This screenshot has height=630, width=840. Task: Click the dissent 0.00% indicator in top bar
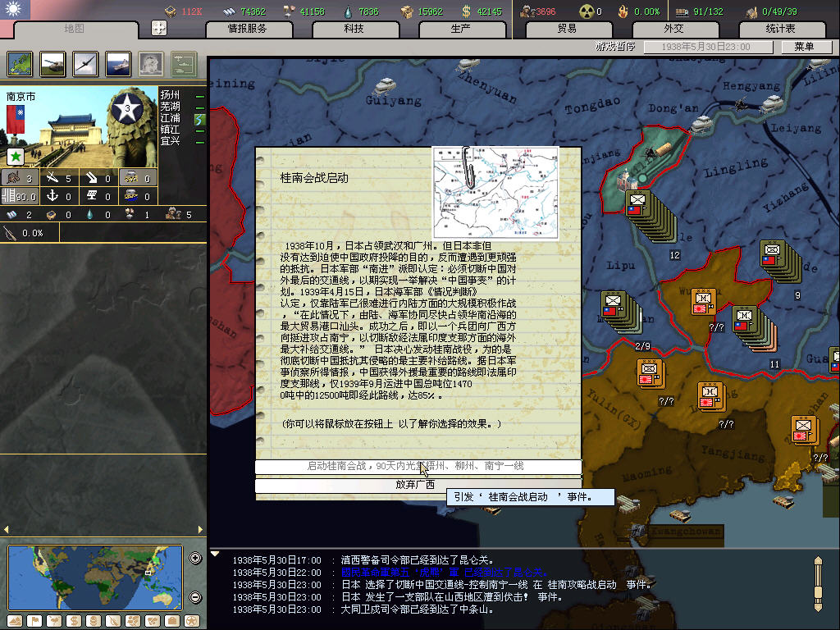pyautogui.click(x=638, y=11)
